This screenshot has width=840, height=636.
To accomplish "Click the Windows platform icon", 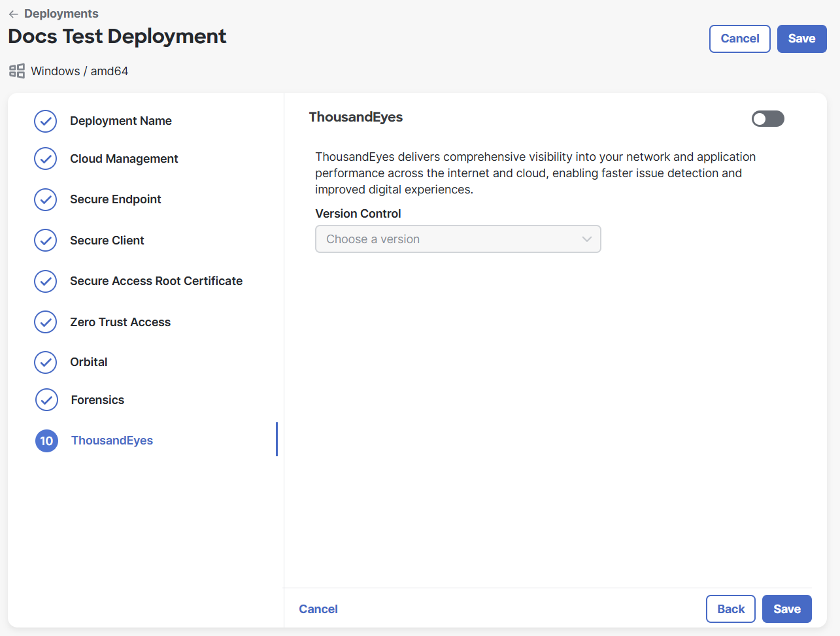I will (17, 71).
